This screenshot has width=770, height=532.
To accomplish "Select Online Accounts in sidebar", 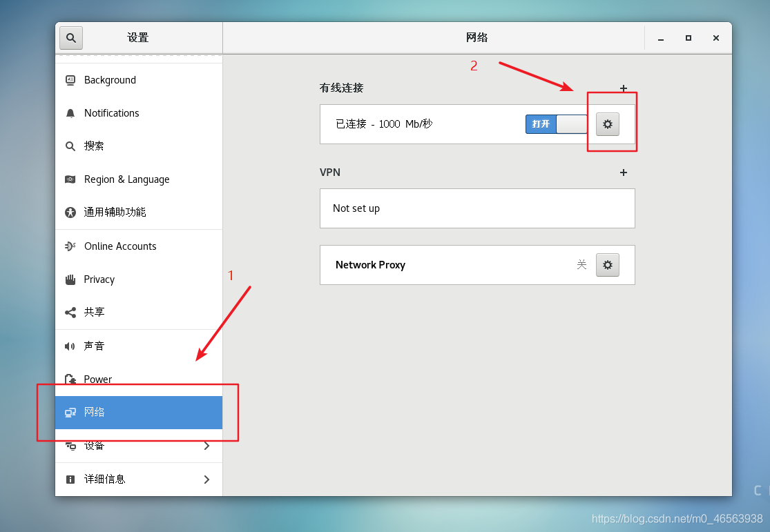I will (x=120, y=246).
